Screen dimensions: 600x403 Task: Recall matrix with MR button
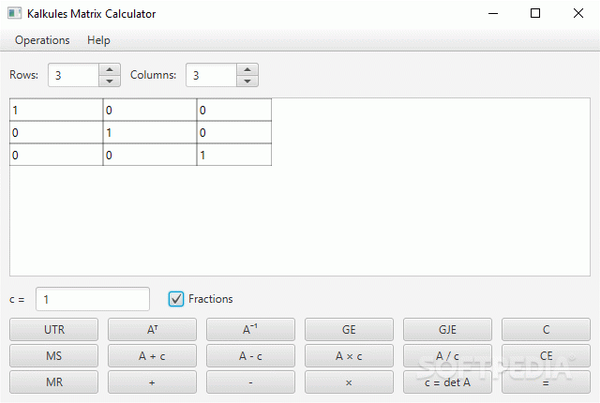coord(54,382)
